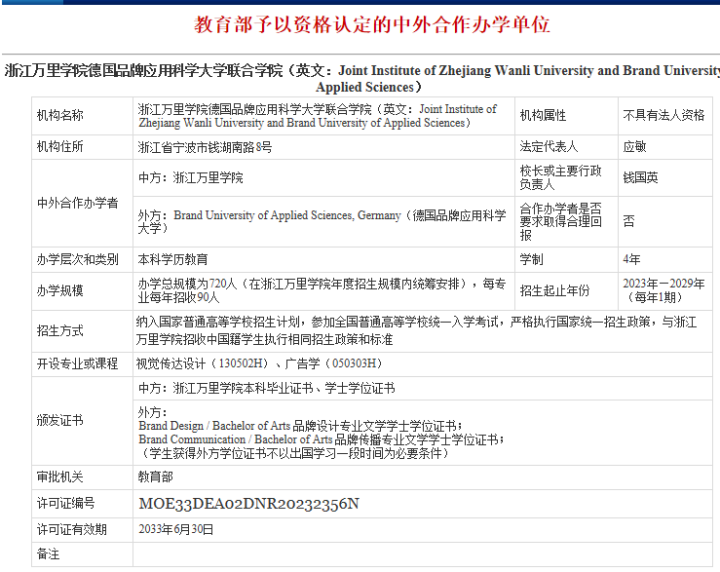
Task: Click 中方：浙江万里学院本科毕业证书、学士学位证书
Action: click(x=266, y=389)
